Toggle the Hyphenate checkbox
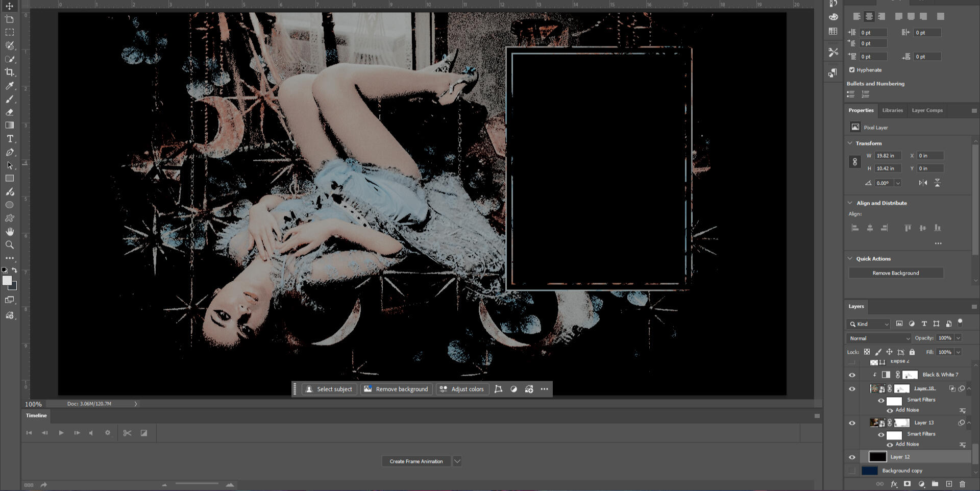980x491 pixels. pyautogui.click(x=852, y=70)
